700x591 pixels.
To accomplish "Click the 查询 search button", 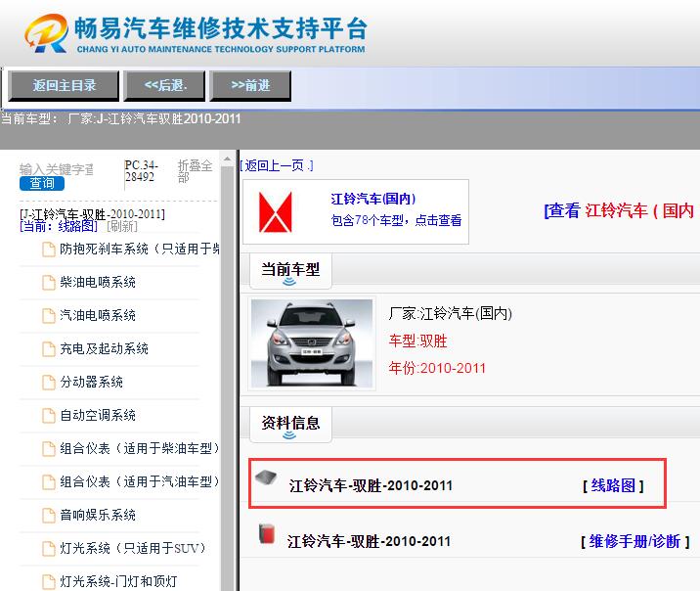I will (42, 183).
